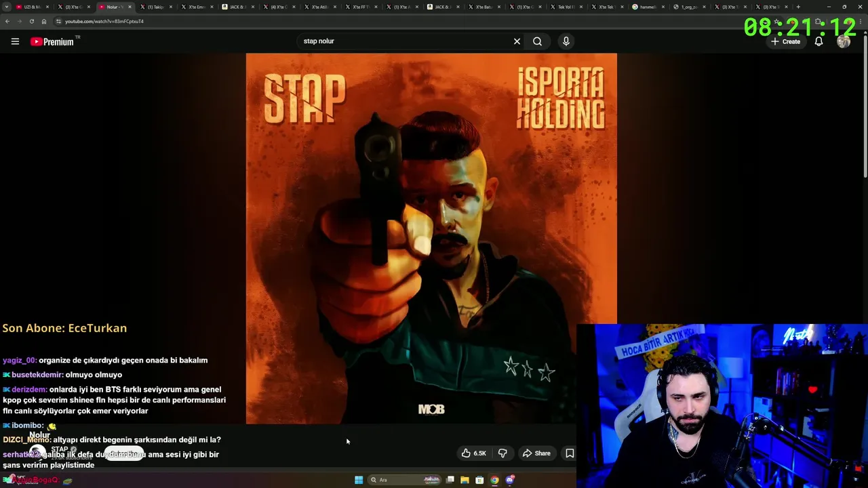Click the browser home button
Screen dimensions: 868x488
43,21
